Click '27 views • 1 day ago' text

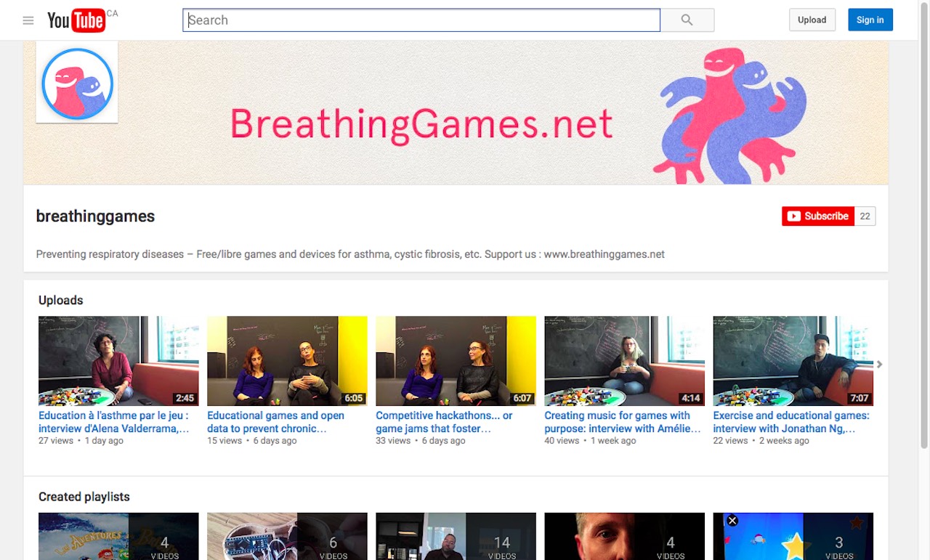[x=81, y=441]
